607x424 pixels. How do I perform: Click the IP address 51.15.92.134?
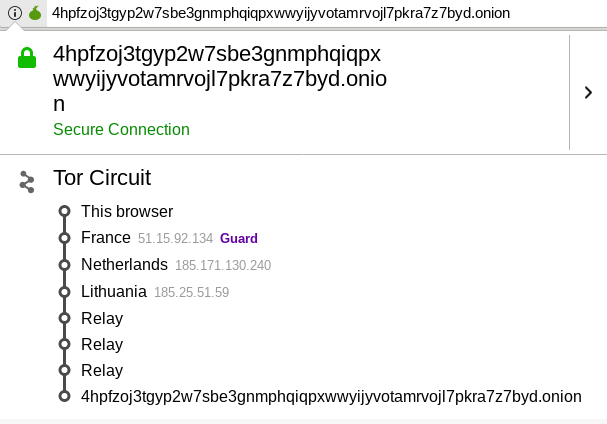point(175,238)
